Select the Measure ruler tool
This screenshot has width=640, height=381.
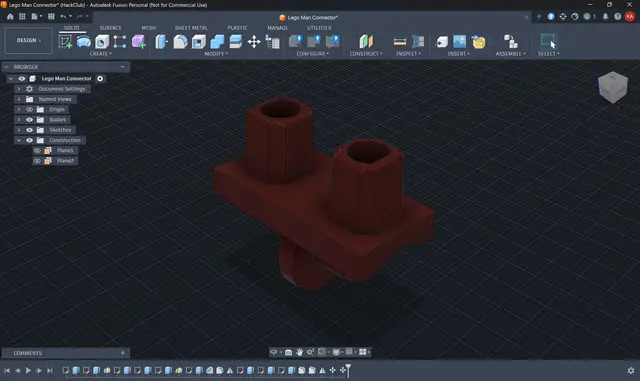pos(400,42)
